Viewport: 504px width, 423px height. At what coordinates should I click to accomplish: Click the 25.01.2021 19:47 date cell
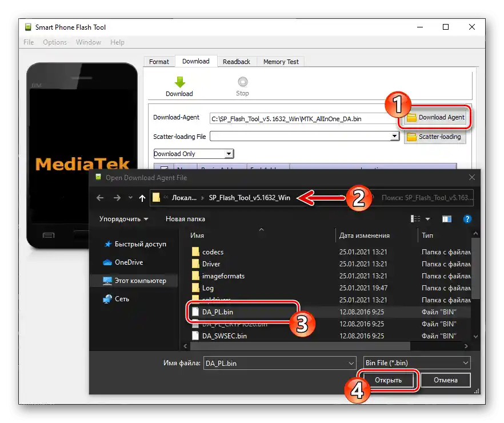click(363, 288)
